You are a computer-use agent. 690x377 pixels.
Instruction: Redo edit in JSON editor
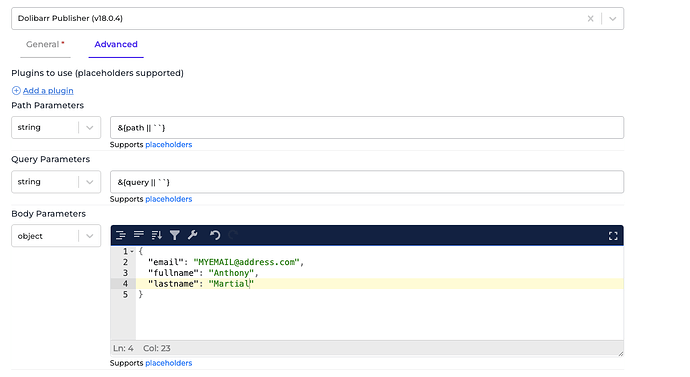click(233, 235)
